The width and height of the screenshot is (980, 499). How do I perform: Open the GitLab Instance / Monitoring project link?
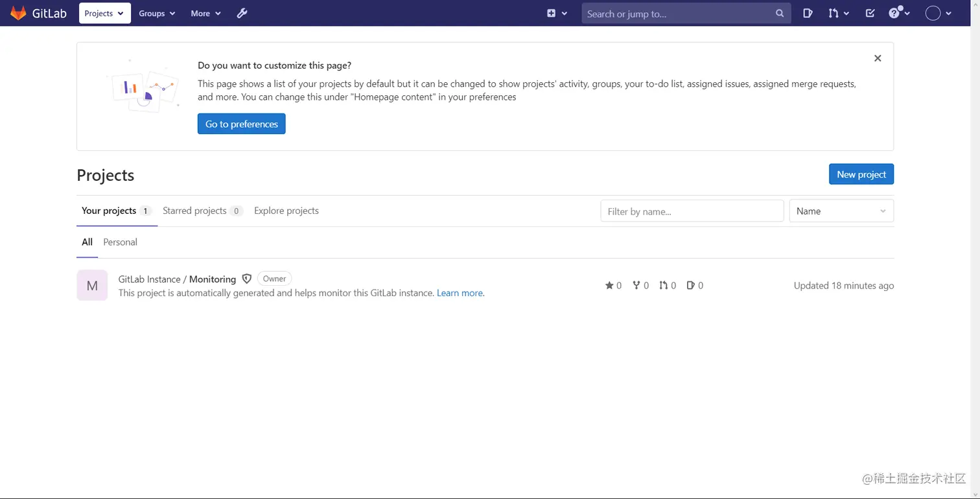tap(177, 279)
